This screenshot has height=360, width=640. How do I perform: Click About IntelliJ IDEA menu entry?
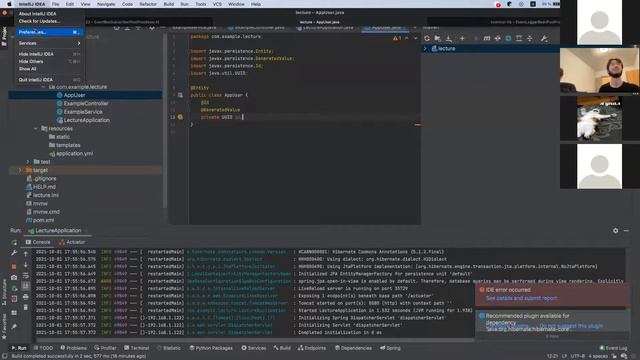[38, 13]
